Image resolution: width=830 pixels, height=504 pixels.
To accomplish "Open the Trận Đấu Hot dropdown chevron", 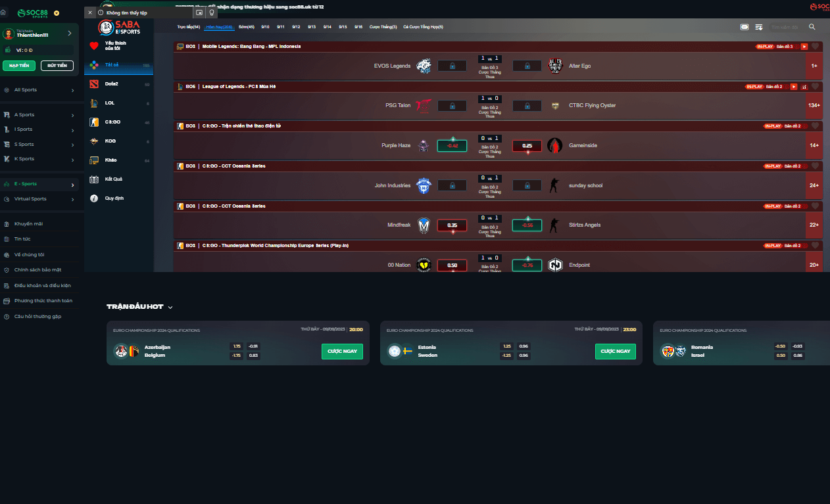I will pyautogui.click(x=170, y=307).
